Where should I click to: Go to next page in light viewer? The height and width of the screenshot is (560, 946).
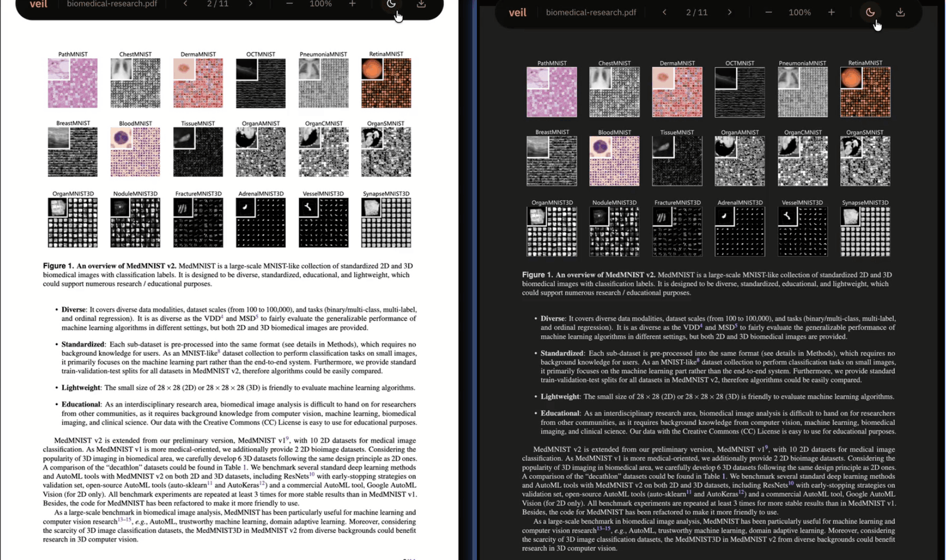click(251, 4)
